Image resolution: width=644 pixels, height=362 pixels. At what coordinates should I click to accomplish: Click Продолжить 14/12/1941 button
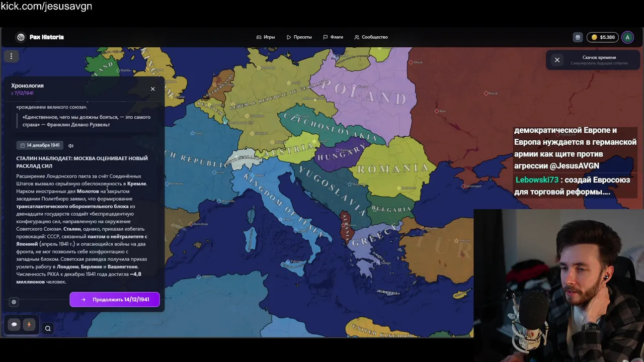click(115, 300)
